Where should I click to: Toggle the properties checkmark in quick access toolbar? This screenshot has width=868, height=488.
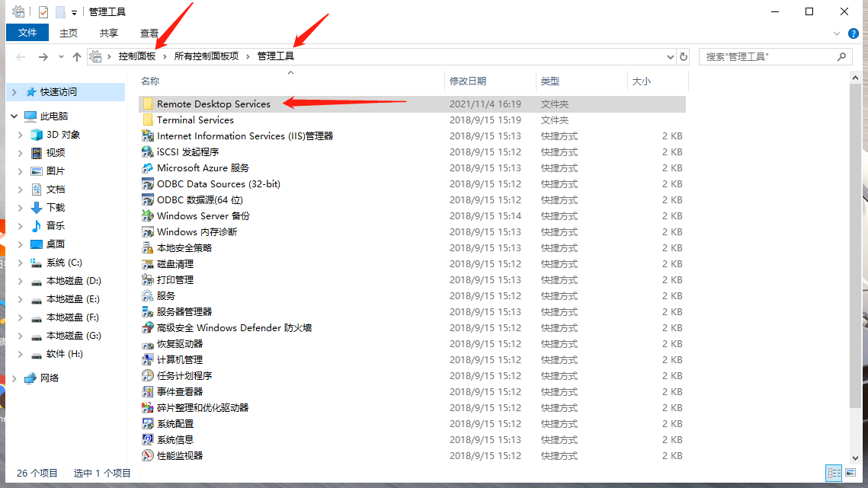[43, 11]
